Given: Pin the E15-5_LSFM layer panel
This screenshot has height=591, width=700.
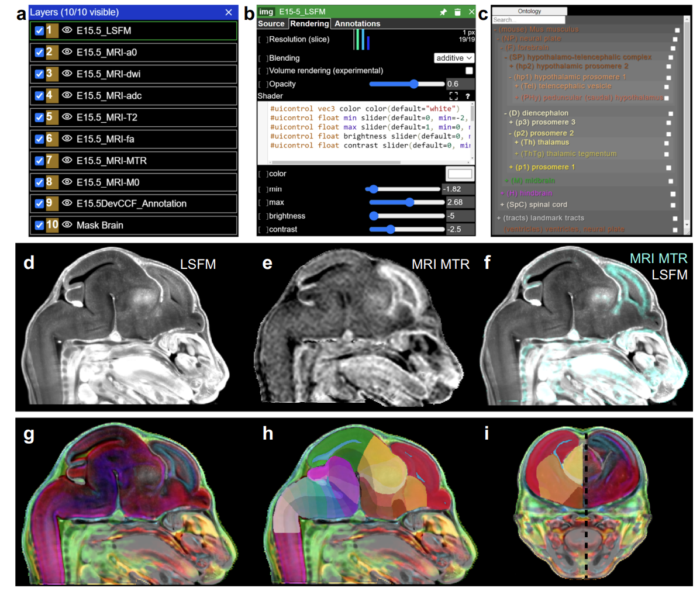Looking at the screenshot, I should point(444,12).
